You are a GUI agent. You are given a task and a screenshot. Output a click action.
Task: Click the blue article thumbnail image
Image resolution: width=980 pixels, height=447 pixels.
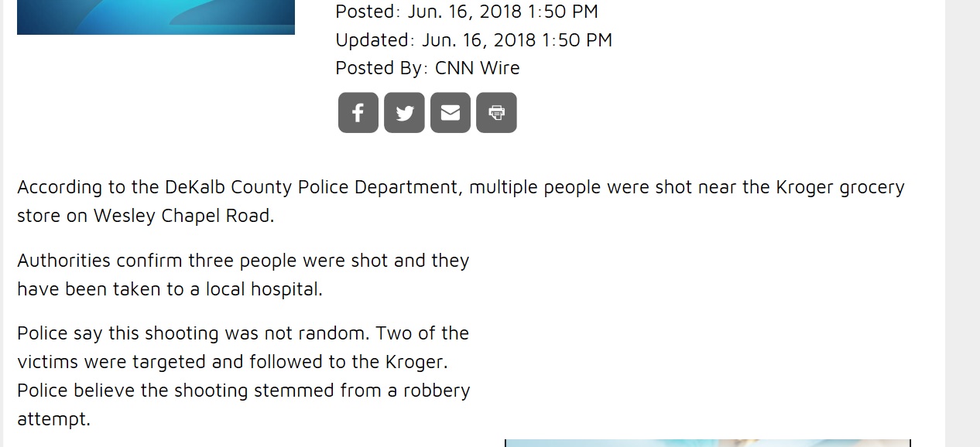[x=156, y=16]
